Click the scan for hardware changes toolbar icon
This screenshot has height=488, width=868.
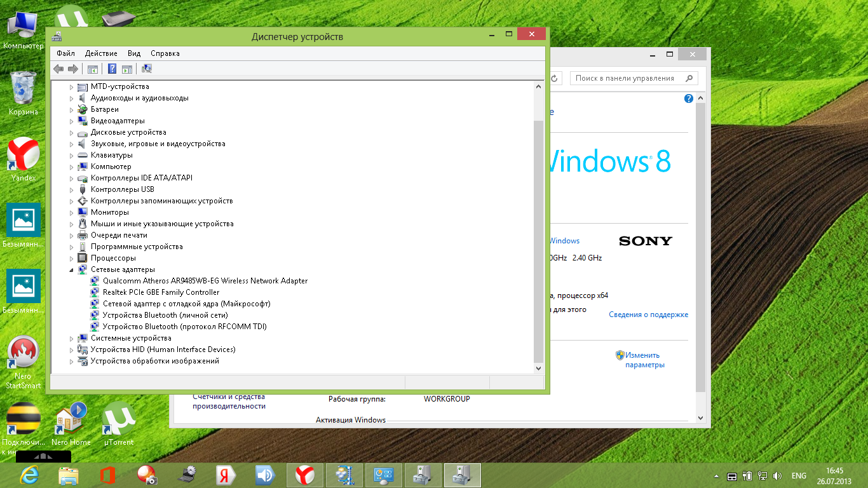[147, 69]
